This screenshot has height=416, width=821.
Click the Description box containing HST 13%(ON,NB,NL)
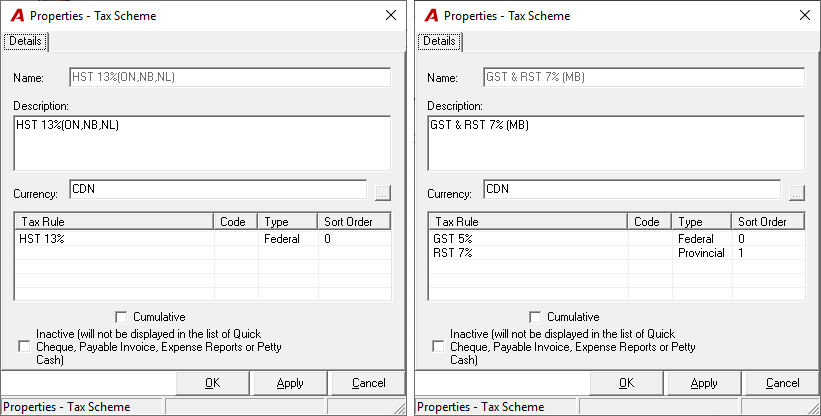(202, 143)
